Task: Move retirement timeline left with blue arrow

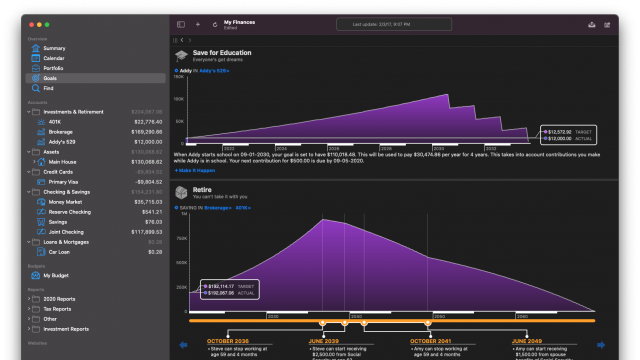Action: click(183, 345)
